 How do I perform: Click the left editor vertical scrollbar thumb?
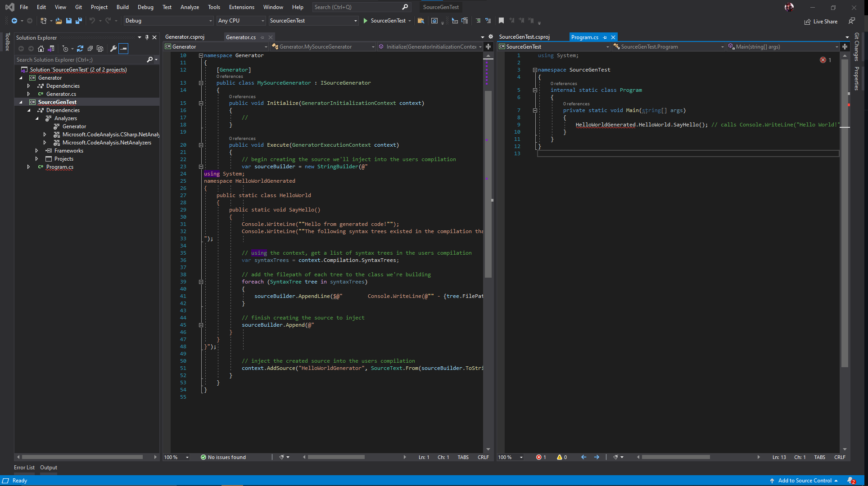point(488,184)
